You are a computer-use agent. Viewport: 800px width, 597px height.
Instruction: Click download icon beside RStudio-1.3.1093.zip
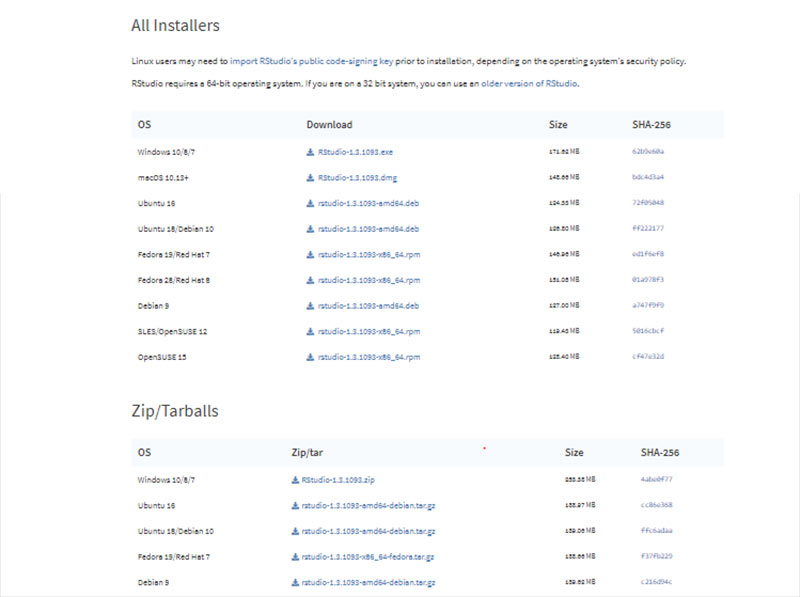[x=295, y=480]
